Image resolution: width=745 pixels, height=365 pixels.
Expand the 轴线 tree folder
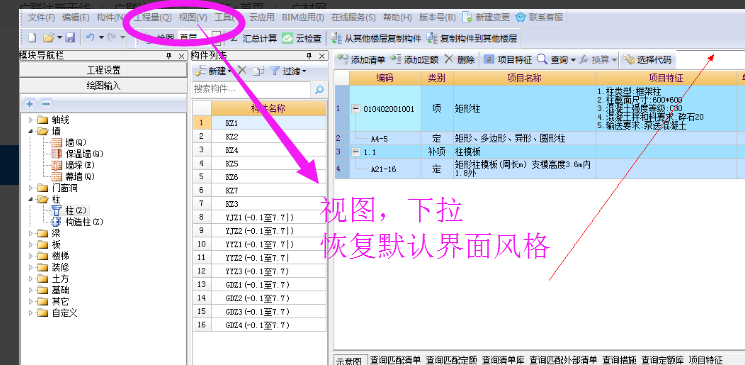click(x=31, y=120)
